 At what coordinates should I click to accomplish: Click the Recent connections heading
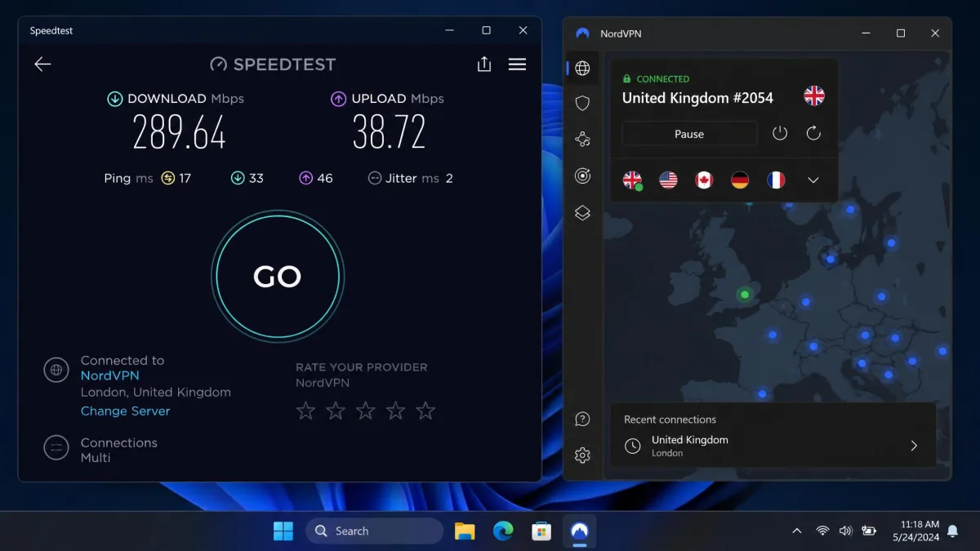pyautogui.click(x=670, y=420)
